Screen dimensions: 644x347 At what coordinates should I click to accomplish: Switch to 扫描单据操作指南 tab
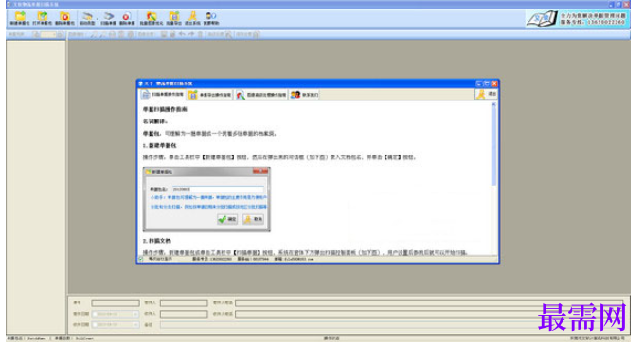point(163,95)
